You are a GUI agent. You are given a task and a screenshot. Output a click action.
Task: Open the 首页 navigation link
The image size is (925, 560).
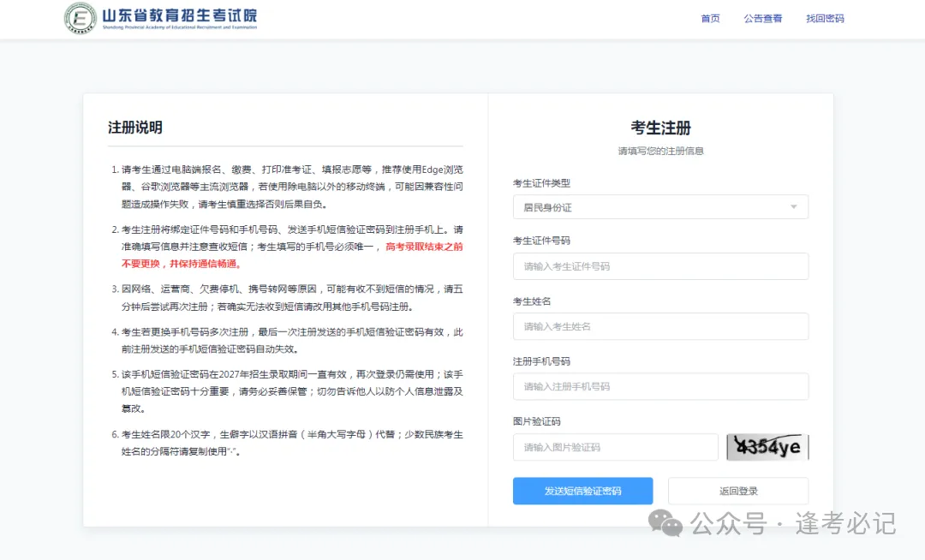[710, 18]
